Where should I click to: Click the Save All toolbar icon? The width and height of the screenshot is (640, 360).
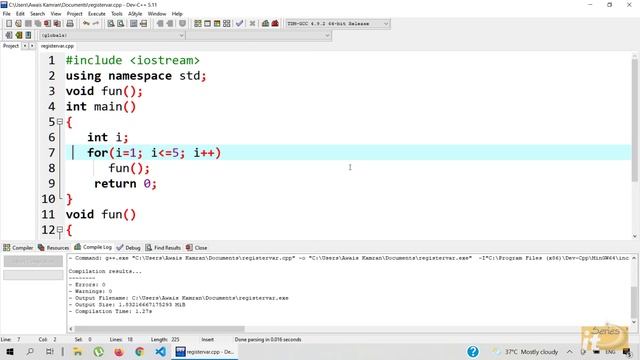tap(38, 24)
